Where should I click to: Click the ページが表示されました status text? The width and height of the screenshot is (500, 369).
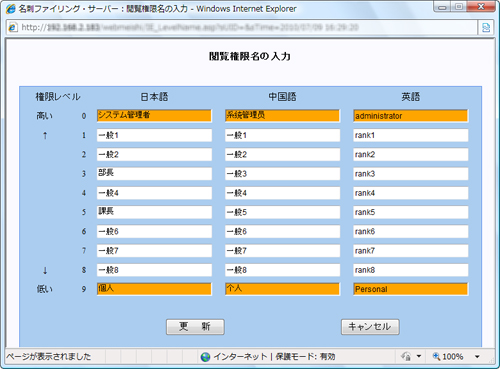point(49,357)
